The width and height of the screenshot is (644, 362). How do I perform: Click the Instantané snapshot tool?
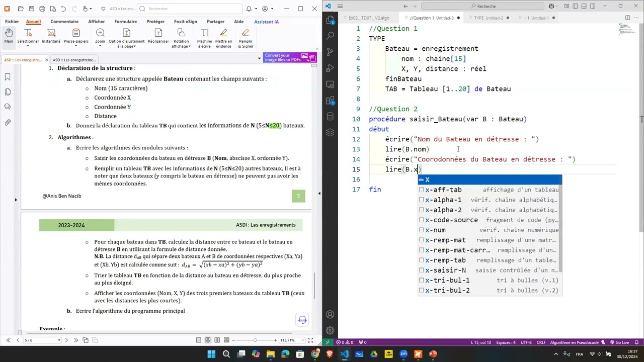tap(51, 36)
